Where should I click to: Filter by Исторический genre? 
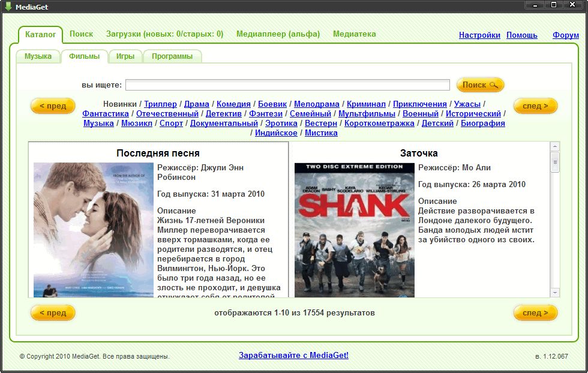tap(473, 113)
